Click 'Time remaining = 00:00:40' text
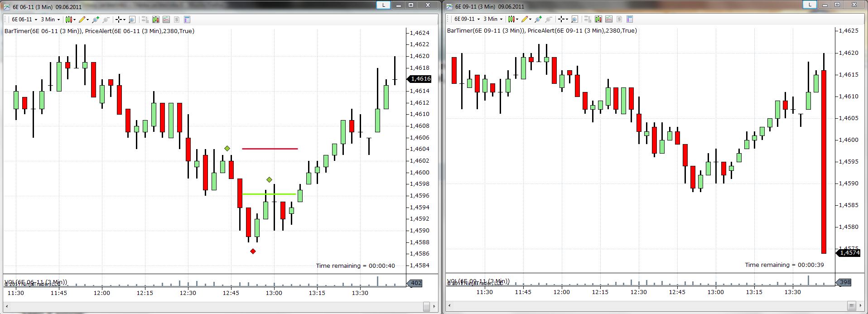 coord(356,266)
